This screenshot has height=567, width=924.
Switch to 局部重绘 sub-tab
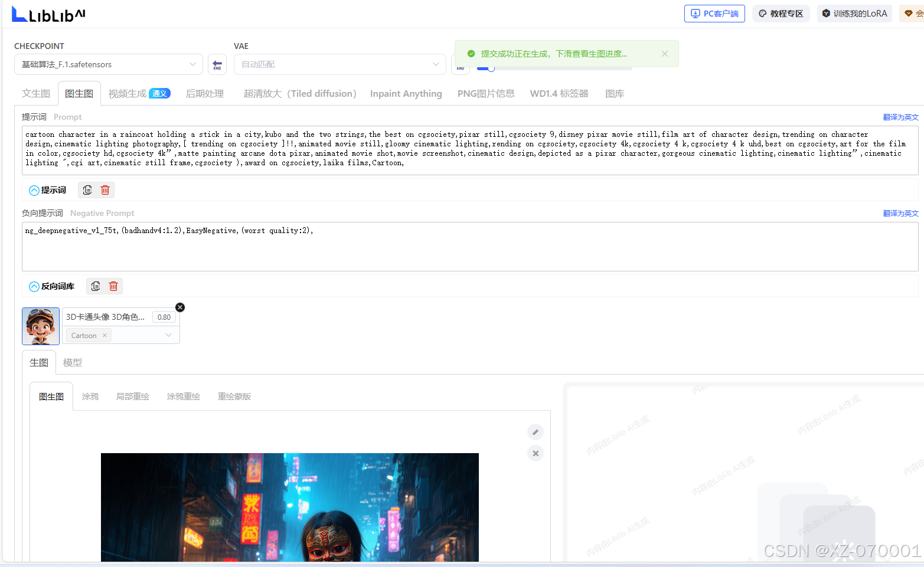[x=133, y=396]
